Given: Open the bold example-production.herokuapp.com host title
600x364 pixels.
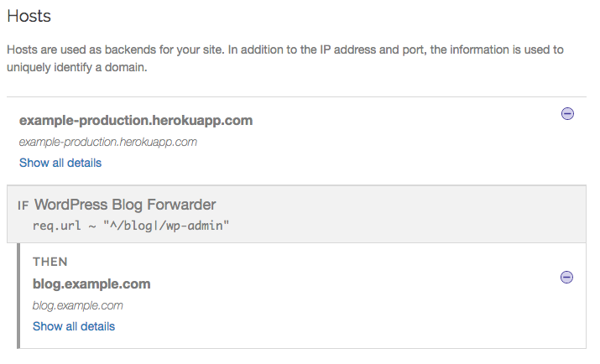Looking at the screenshot, I should (x=136, y=121).
